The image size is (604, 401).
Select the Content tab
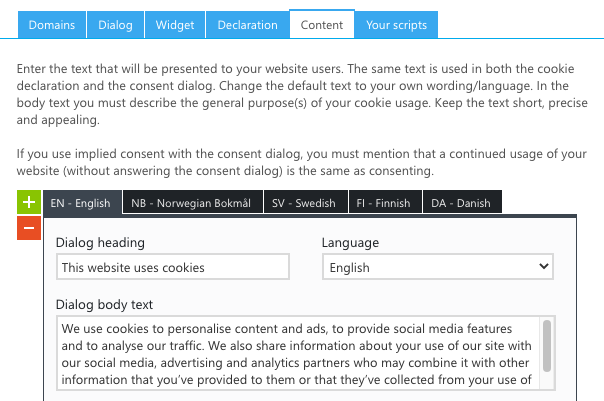point(322,24)
